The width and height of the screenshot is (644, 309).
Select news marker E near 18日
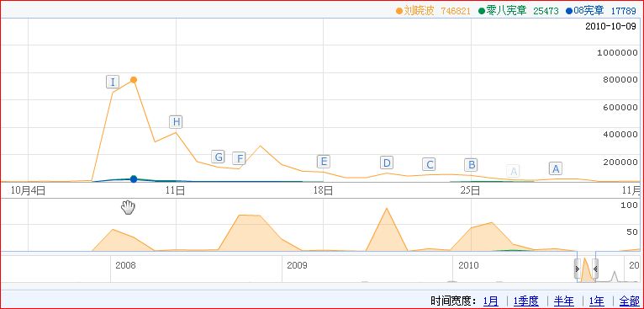(324, 162)
